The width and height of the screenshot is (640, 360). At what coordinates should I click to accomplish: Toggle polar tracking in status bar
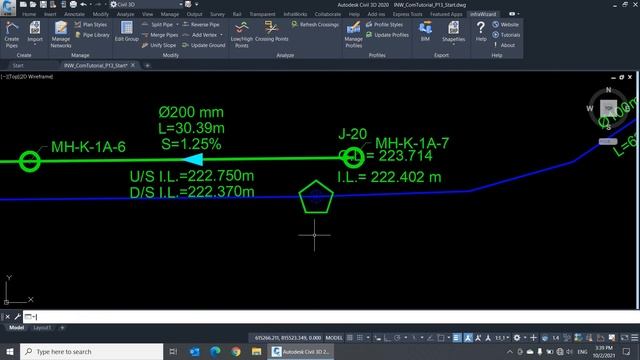pos(397,338)
